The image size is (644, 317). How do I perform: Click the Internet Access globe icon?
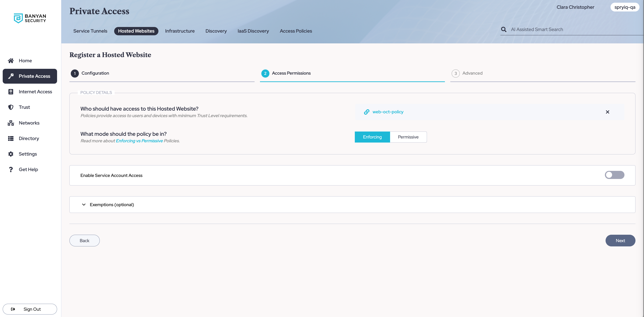[11, 92]
